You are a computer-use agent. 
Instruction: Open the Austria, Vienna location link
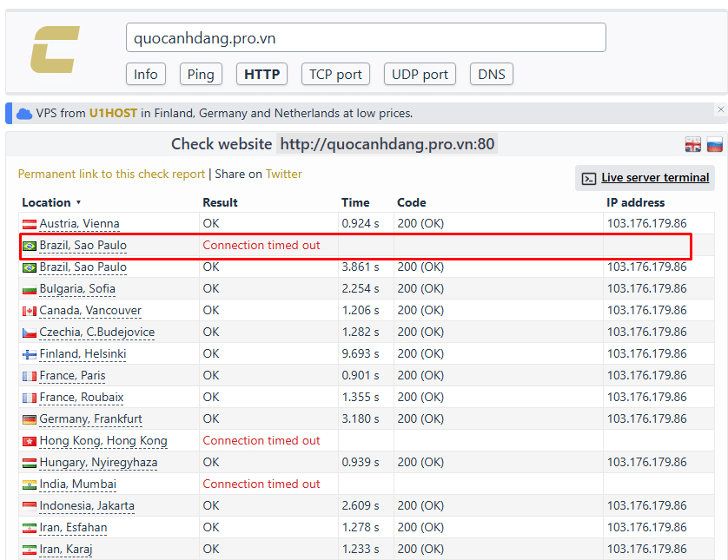click(x=79, y=224)
